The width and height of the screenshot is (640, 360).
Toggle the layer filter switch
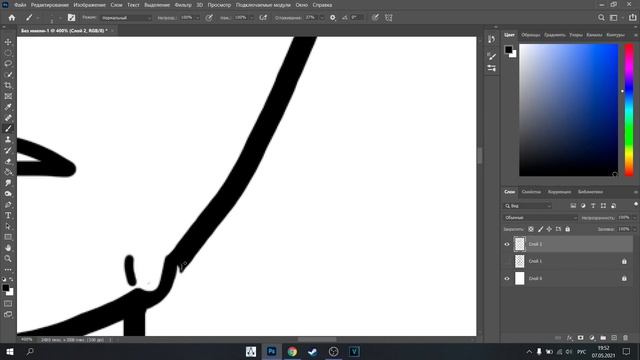636,204
